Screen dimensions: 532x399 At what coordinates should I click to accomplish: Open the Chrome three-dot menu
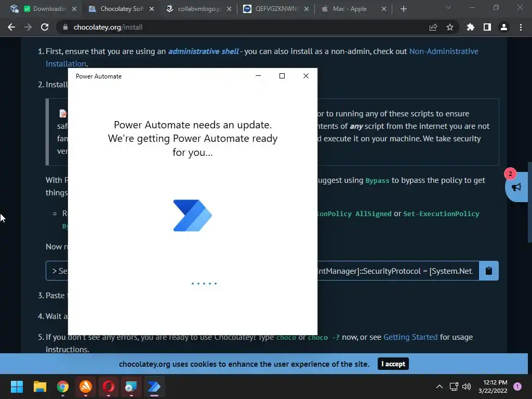pyautogui.click(x=521, y=27)
